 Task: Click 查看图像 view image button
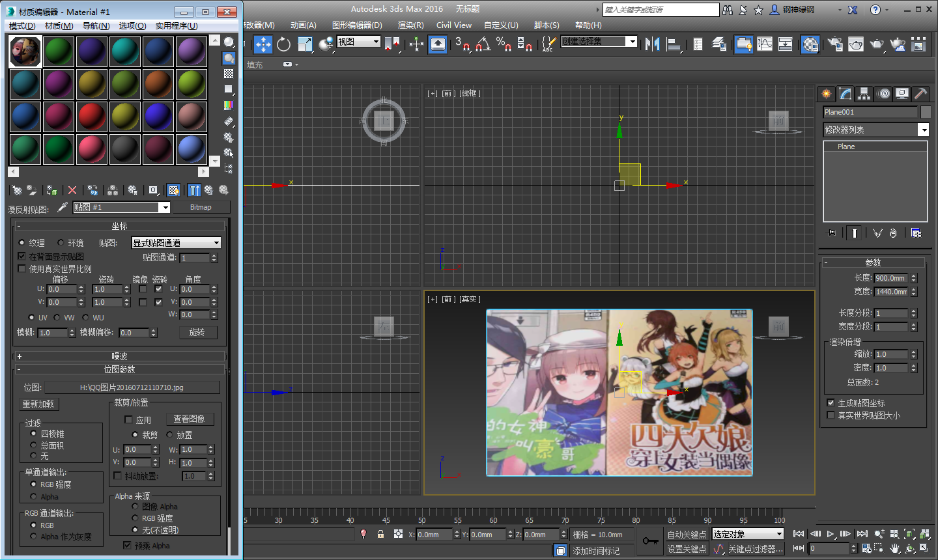point(189,419)
